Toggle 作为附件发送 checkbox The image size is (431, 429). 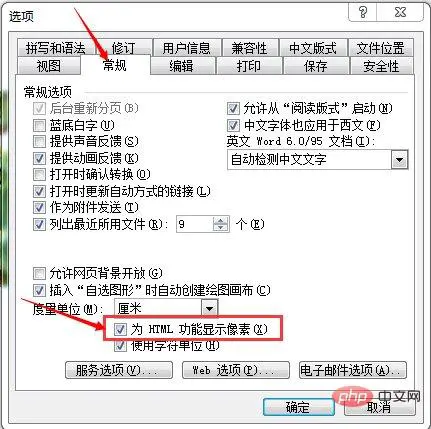tap(39, 208)
